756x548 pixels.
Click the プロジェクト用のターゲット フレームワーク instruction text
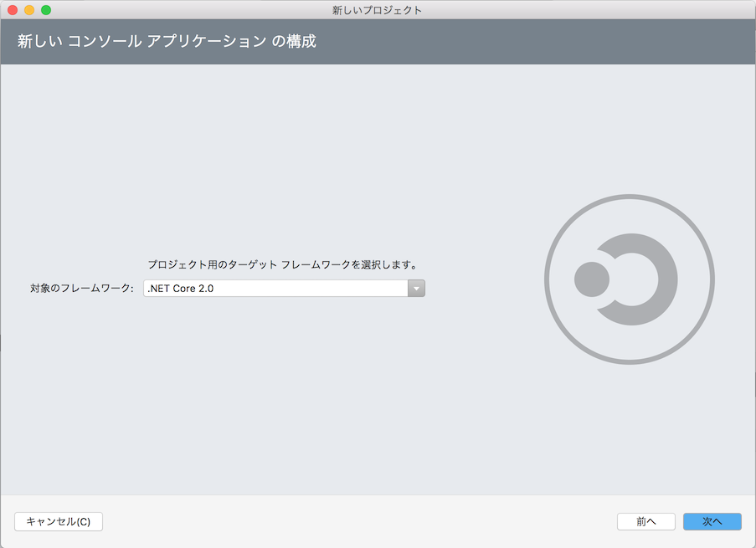click(282, 264)
